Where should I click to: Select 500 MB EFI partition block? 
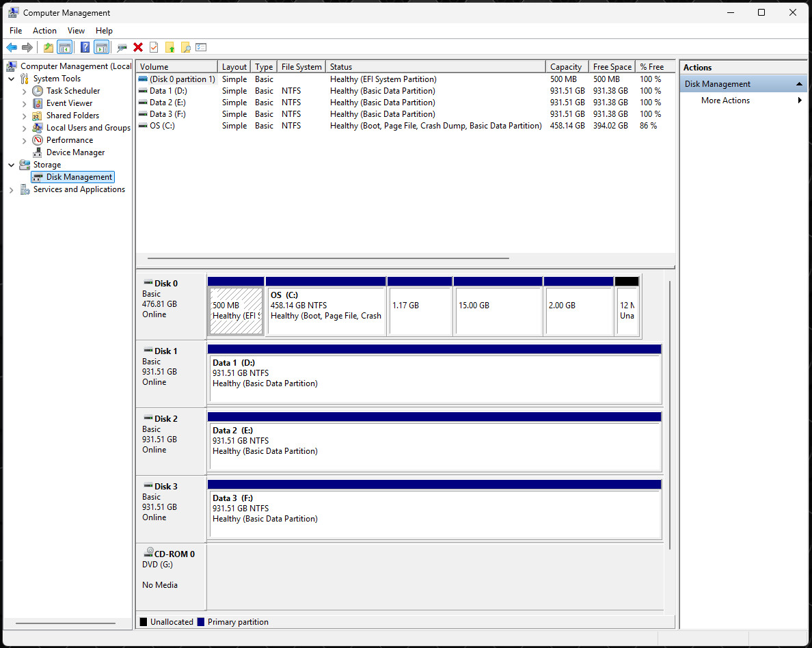tap(236, 307)
